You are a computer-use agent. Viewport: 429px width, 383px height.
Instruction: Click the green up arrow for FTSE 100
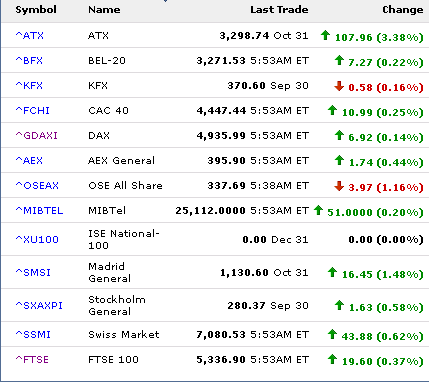coord(332,359)
